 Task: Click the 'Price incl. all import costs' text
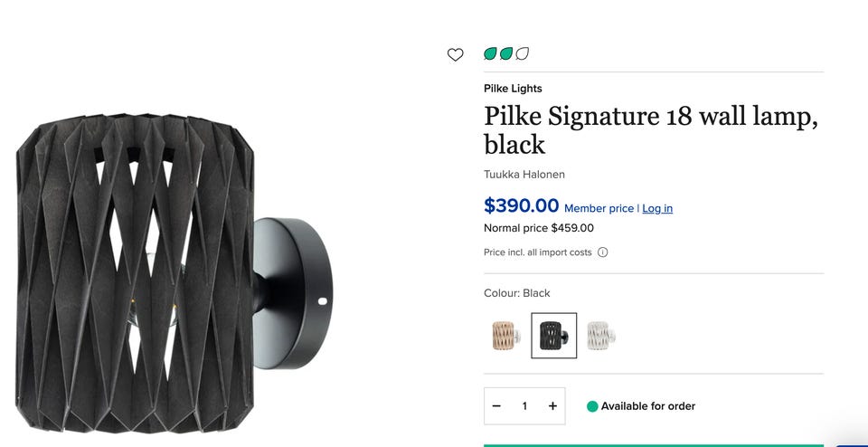[537, 252]
